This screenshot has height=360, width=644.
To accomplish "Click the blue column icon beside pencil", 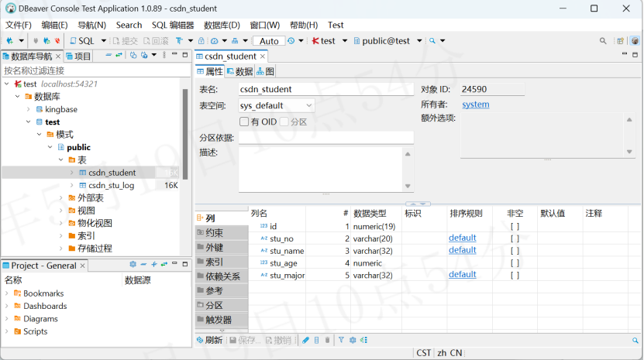I will [317, 340].
